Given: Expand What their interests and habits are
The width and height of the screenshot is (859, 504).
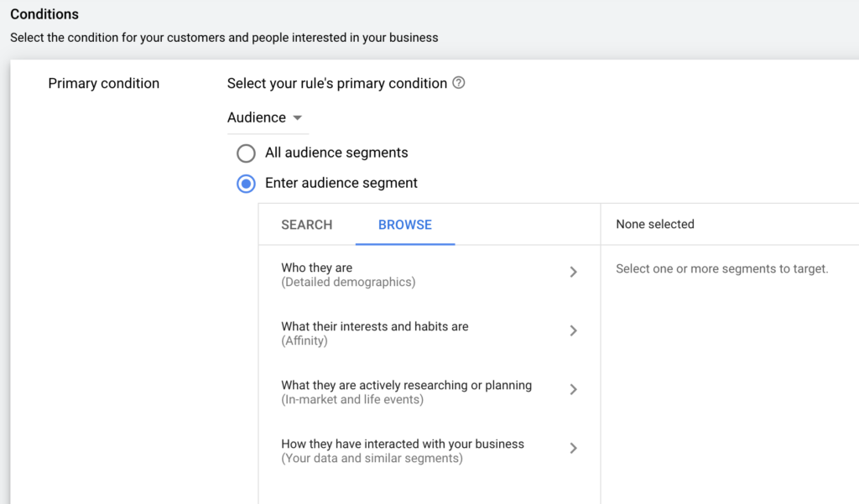Looking at the screenshot, I should (374, 333).
